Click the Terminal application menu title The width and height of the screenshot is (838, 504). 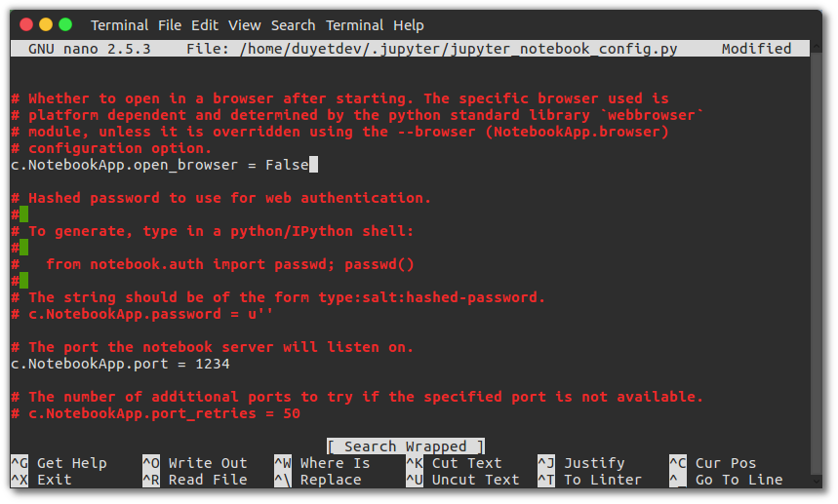click(119, 25)
